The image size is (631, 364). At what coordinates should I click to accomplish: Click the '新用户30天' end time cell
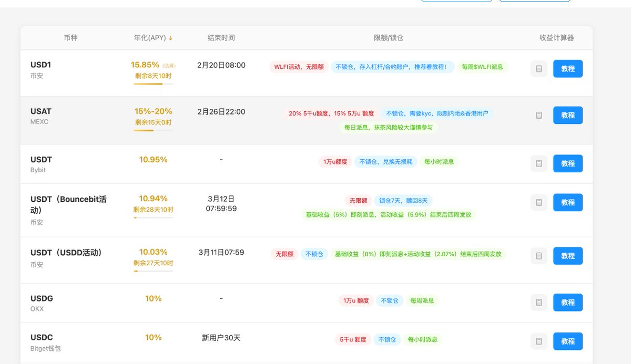(x=221, y=338)
